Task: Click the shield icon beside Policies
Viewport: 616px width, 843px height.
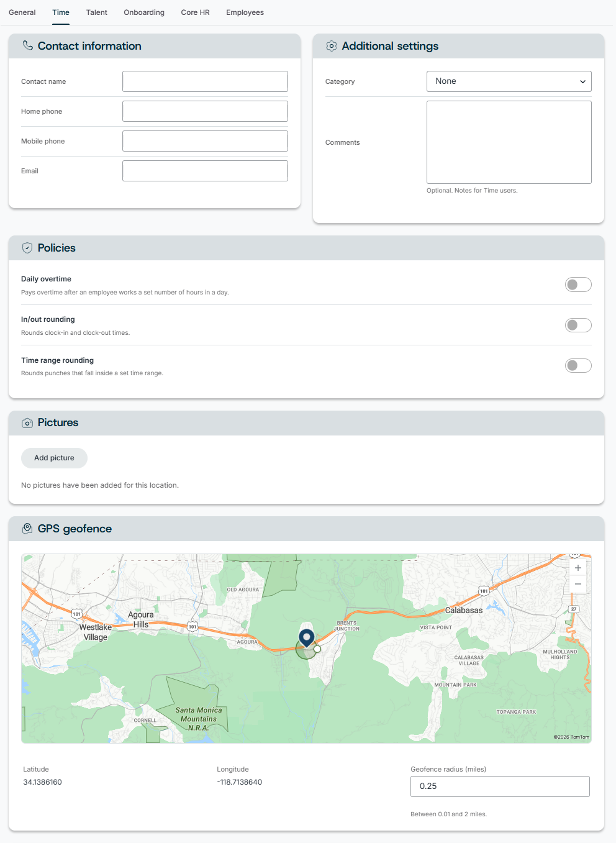Action: click(27, 248)
